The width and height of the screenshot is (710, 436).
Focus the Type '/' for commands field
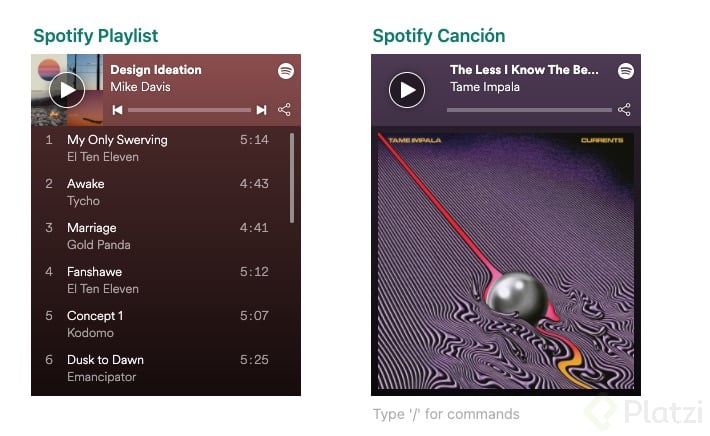446,414
